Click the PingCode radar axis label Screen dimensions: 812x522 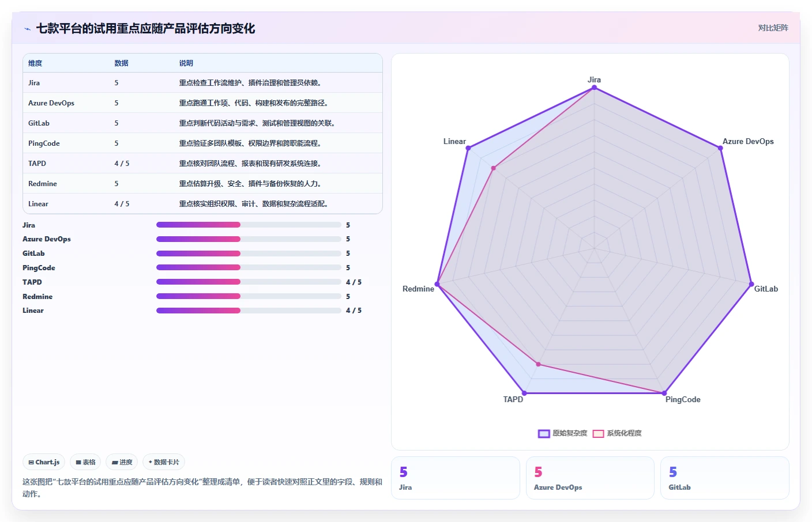pyautogui.click(x=683, y=400)
